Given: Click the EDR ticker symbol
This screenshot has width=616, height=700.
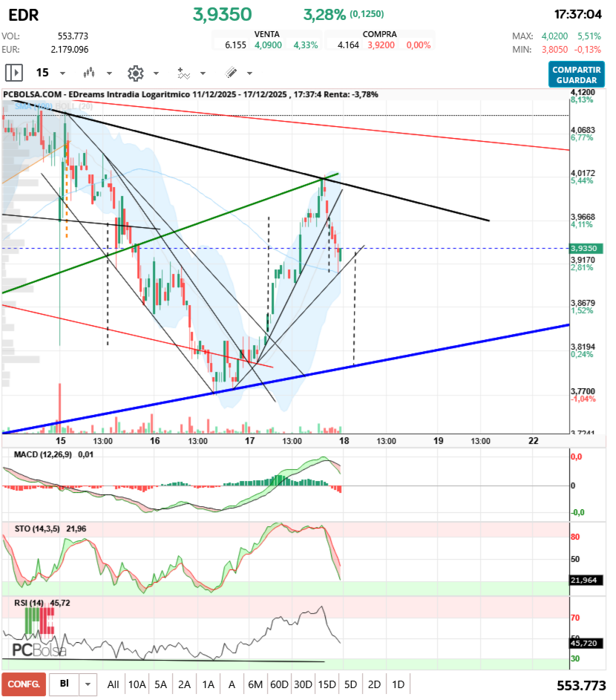Looking at the screenshot, I should (24, 15).
